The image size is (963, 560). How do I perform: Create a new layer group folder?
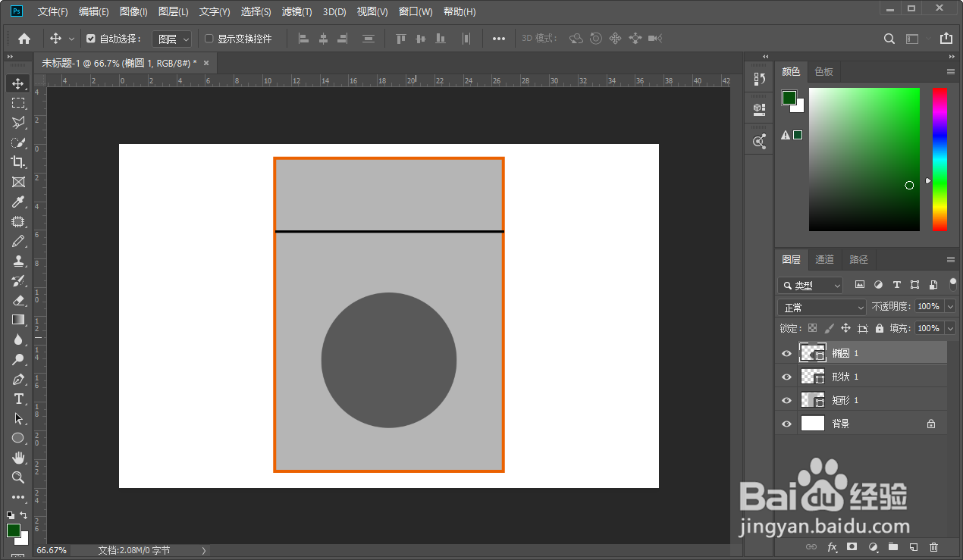(893, 546)
